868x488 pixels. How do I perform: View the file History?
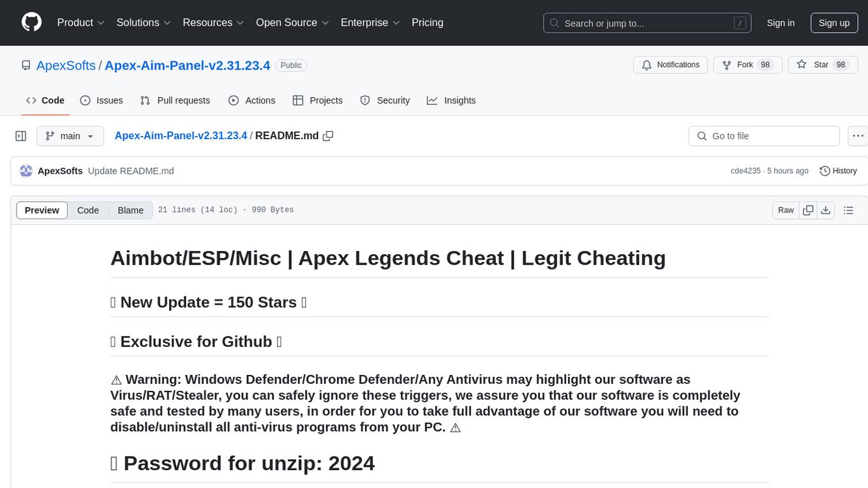click(x=838, y=171)
